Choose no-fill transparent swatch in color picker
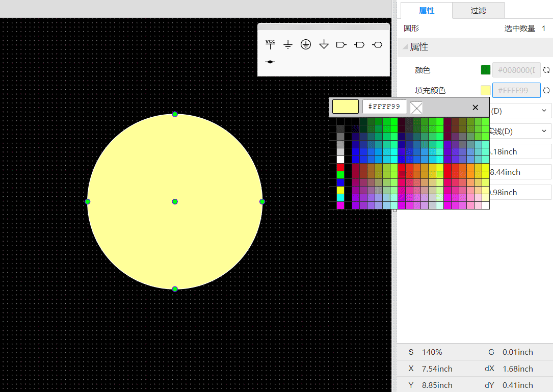 coord(416,107)
